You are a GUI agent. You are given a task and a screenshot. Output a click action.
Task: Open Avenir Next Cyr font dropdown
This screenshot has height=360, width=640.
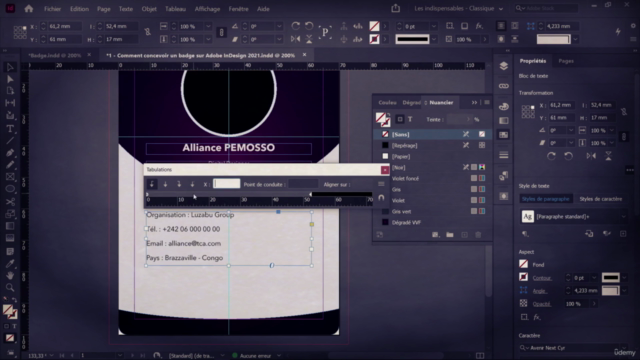[x=624, y=348]
